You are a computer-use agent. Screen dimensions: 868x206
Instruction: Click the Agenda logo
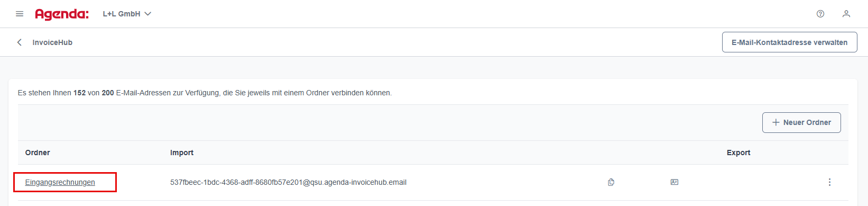pos(62,14)
